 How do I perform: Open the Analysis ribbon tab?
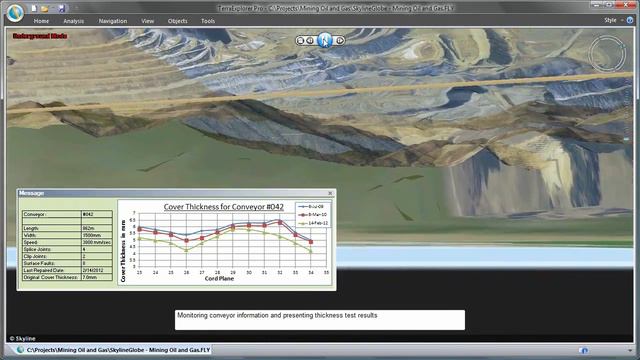pos(73,21)
